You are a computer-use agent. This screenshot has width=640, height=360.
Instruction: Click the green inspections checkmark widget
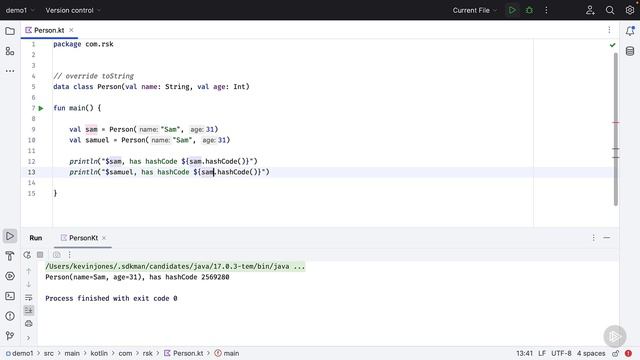[x=612, y=45]
